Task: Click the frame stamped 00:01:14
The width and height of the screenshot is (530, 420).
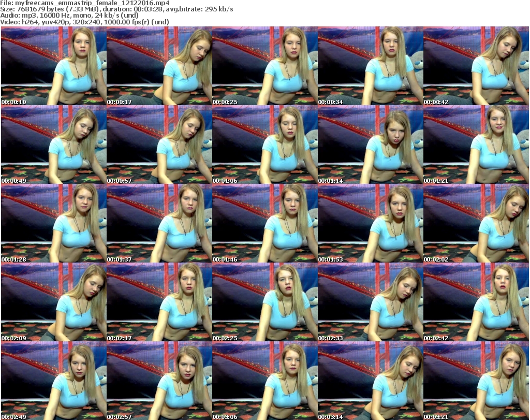Action: coord(371,144)
